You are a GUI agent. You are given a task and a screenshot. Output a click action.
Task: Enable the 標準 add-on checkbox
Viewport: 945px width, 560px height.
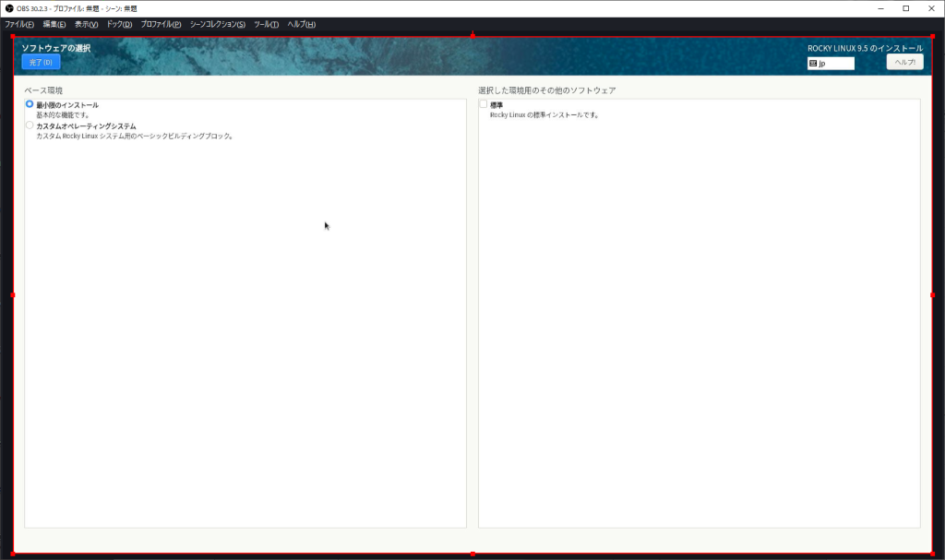tap(483, 104)
